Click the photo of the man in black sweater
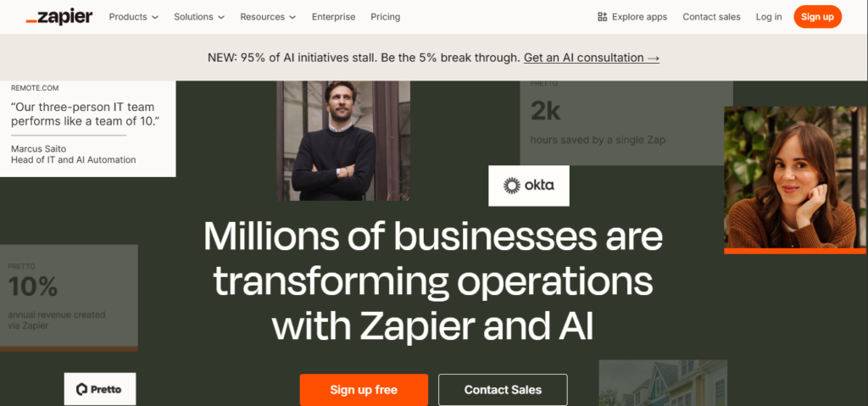 (x=342, y=140)
